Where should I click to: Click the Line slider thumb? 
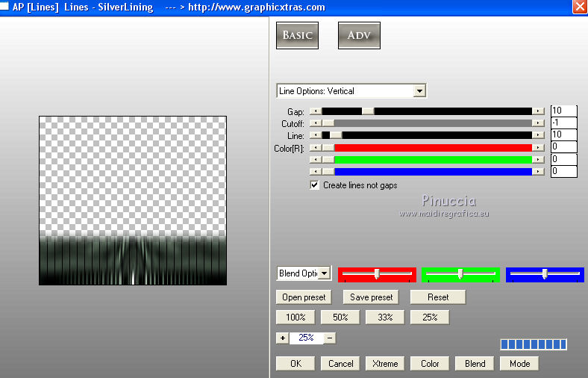coord(336,135)
